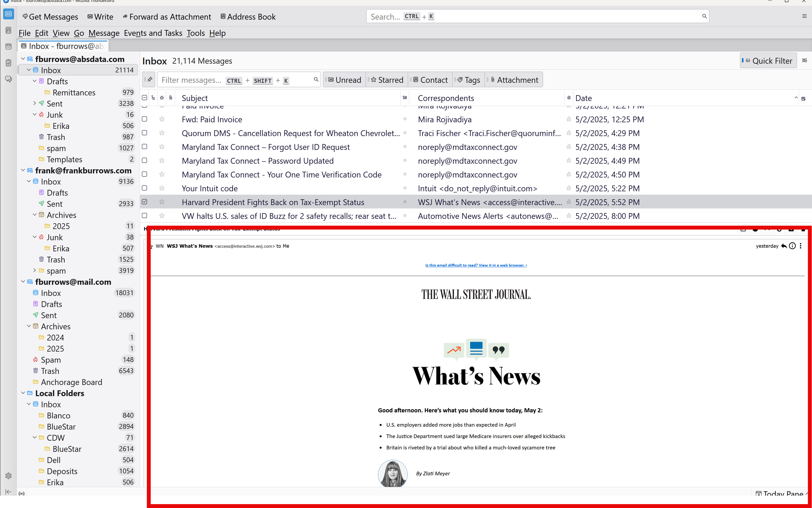Click the Filter messages input field
812x508 pixels.
click(x=192, y=80)
